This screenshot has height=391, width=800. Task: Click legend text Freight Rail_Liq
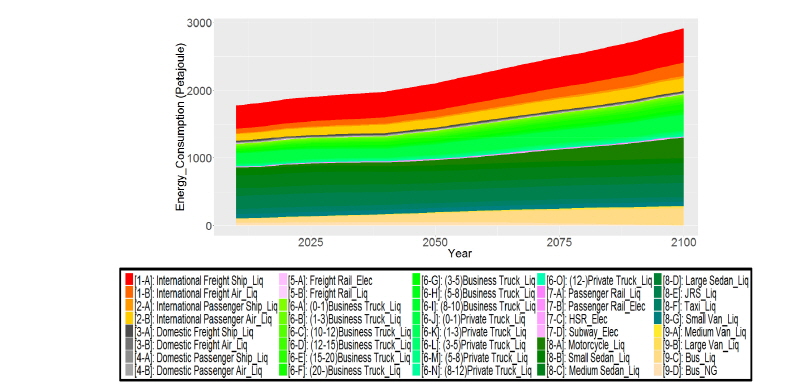click(x=338, y=293)
